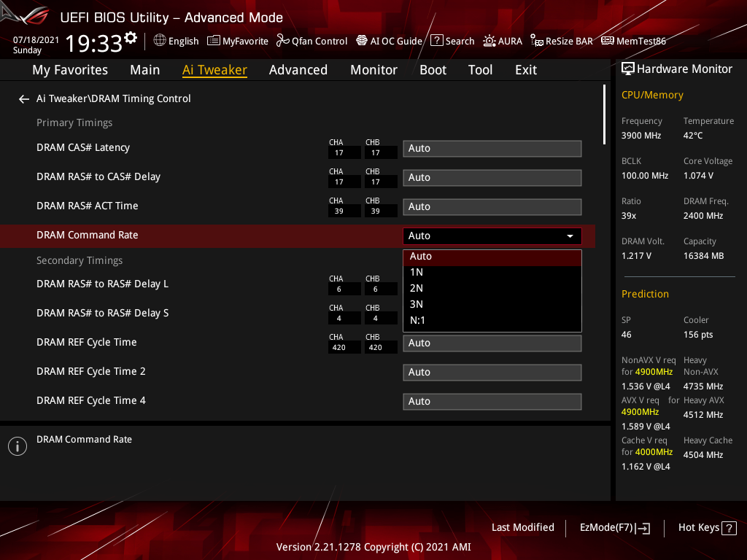Switch to EzMode with the EzMode(F7) button
Image resolution: width=747 pixels, height=560 pixels.
614,527
